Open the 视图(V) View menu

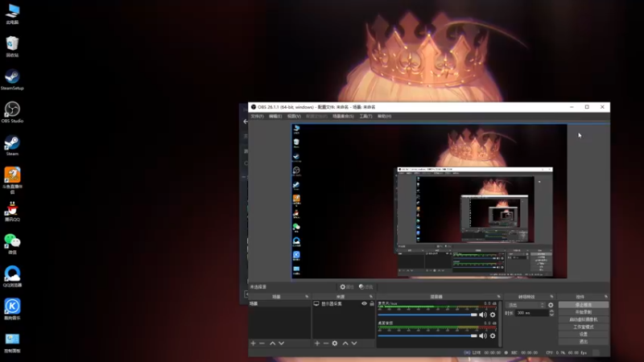(x=294, y=116)
